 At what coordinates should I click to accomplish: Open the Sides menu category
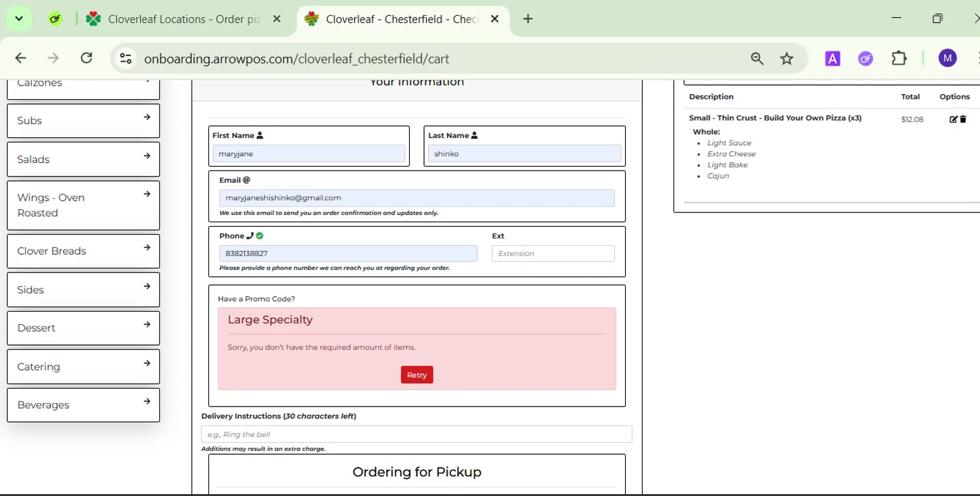[84, 289]
